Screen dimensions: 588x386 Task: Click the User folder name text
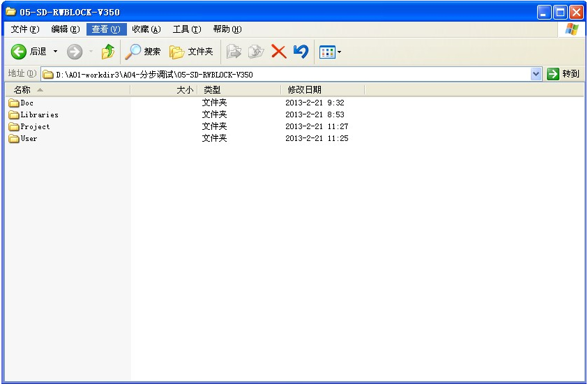29,139
